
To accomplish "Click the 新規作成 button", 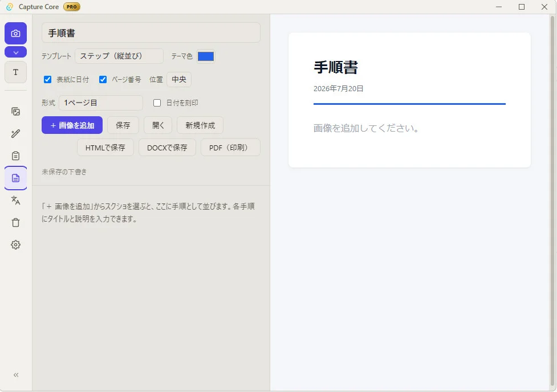I will 200,125.
